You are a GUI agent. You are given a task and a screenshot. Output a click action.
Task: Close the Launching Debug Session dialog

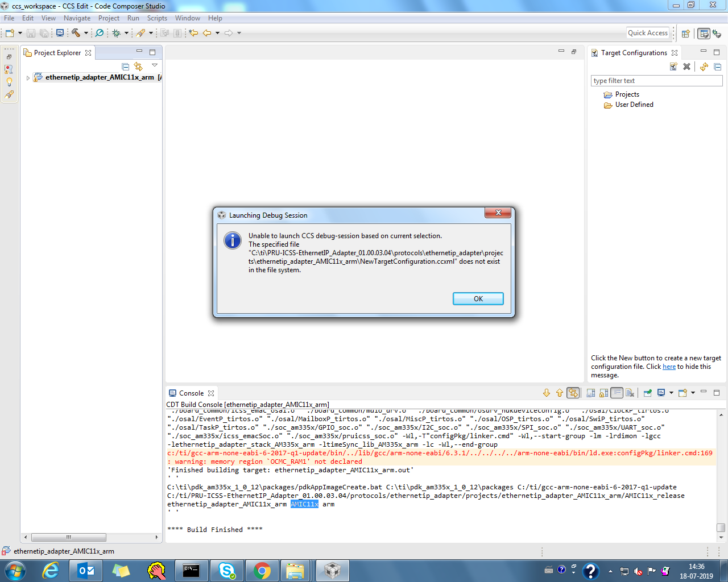pos(498,213)
